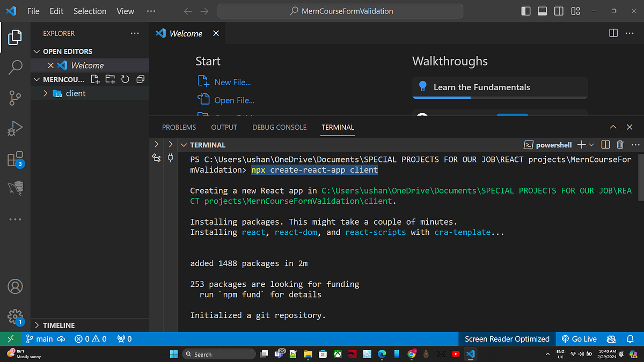Screen dimensions: 644x362
Task: Open a remote window from status bar
Action: pyautogui.click(x=10, y=339)
